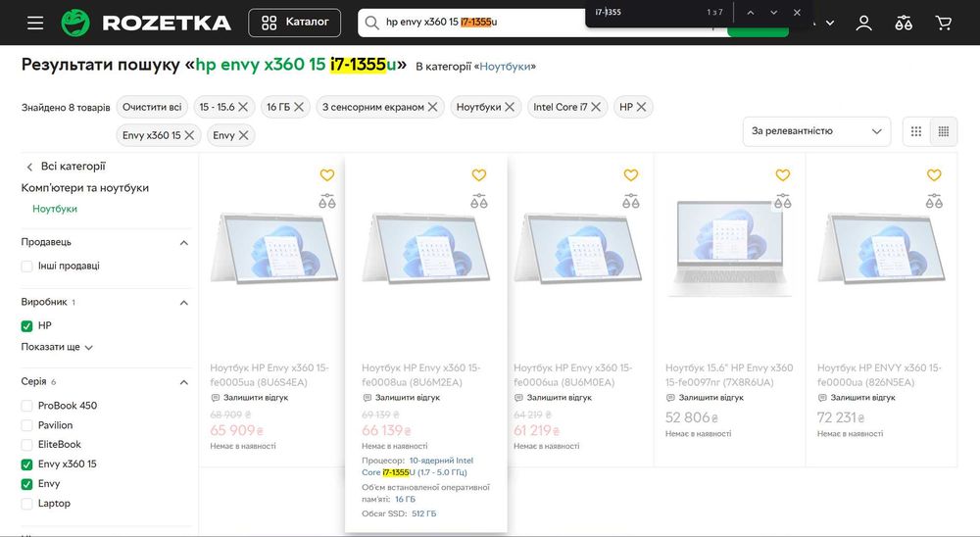Uncheck the HP manufacturer checkbox
Screen dimensions: 980x537
[26, 325]
